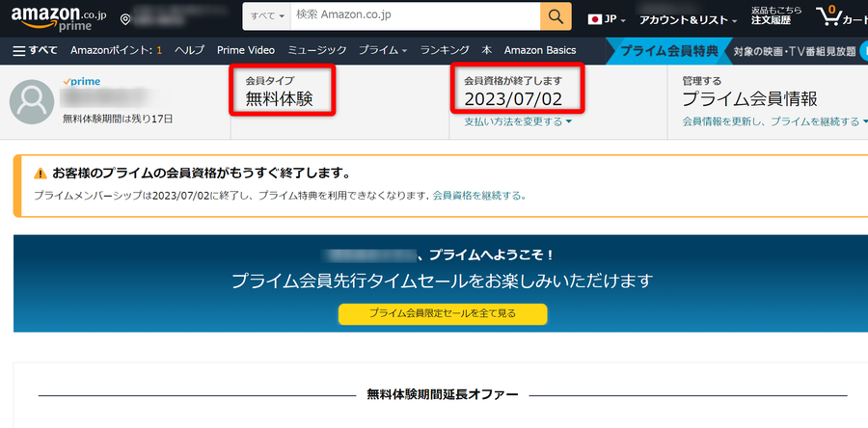Click the Amazon.co.jp prime logo
The width and height of the screenshot is (868, 428).
tap(58, 18)
